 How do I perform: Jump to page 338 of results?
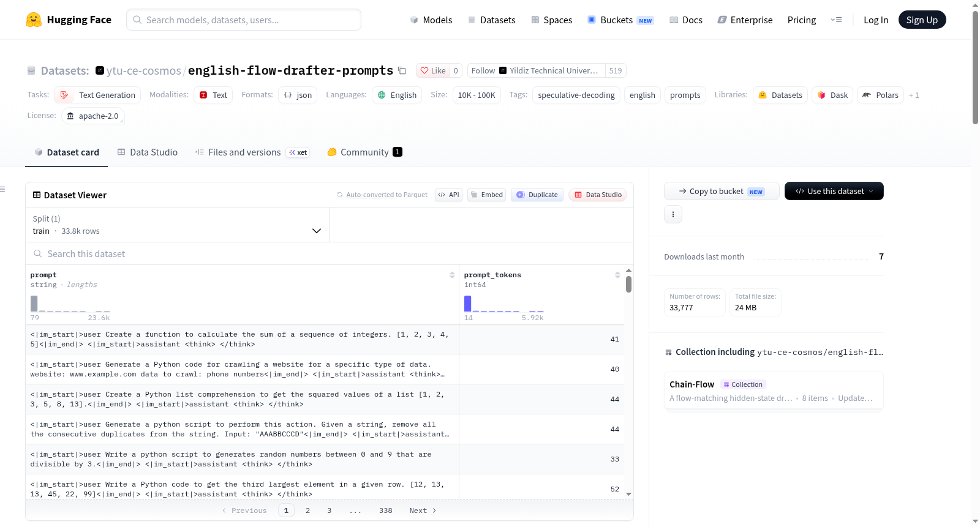[385, 510]
